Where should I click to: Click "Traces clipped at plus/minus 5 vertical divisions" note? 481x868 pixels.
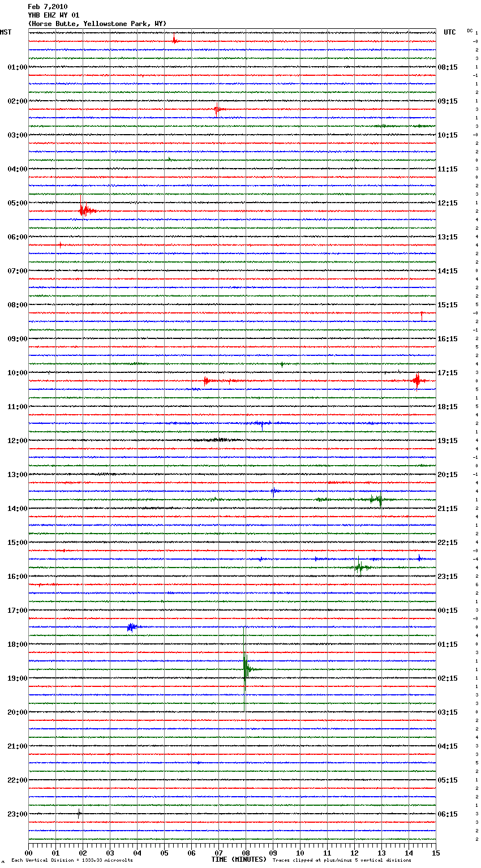342,861
